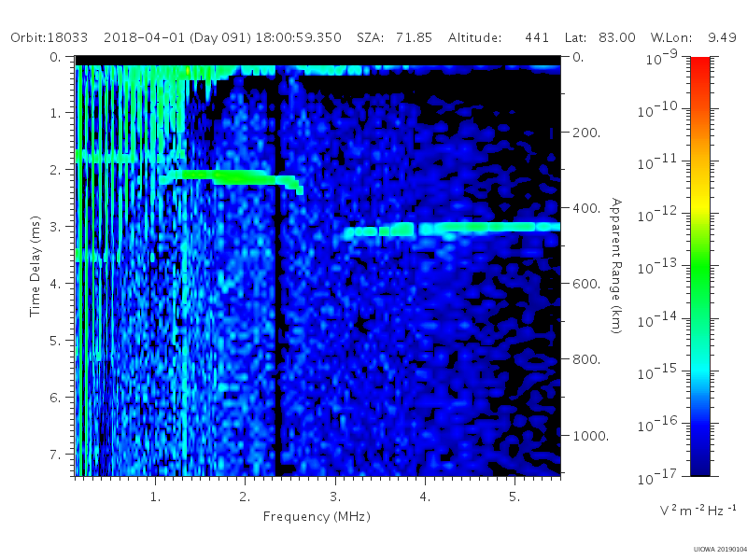This screenshot has width=747, height=560.
Task: Click the cyan echo trace near 4 MHz
Action: (x=451, y=230)
